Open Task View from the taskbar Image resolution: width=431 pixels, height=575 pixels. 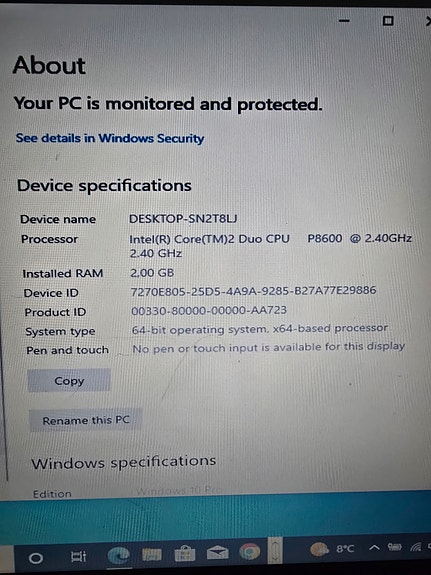(78, 557)
